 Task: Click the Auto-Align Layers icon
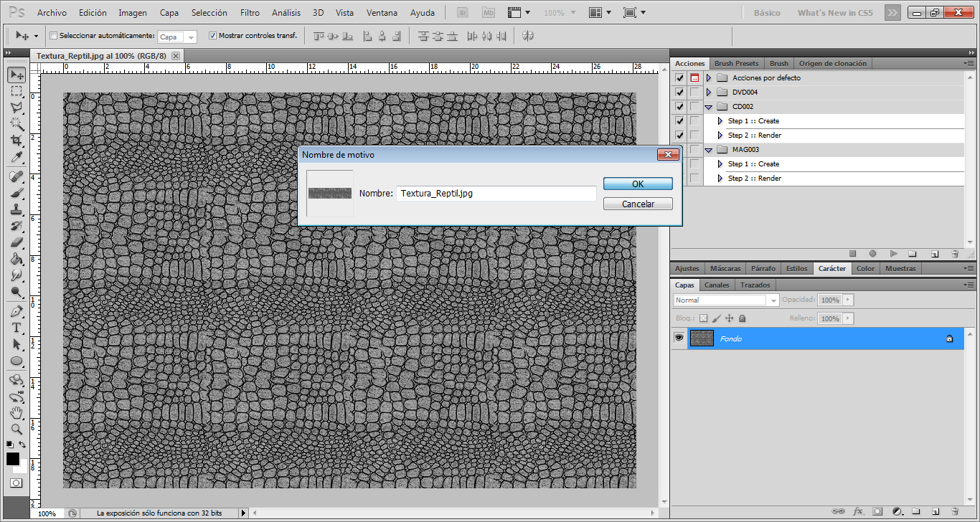(528, 36)
